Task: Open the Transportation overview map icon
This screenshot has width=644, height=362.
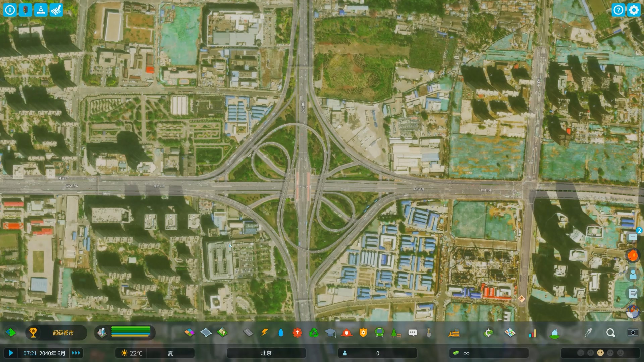Action: (510, 333)
